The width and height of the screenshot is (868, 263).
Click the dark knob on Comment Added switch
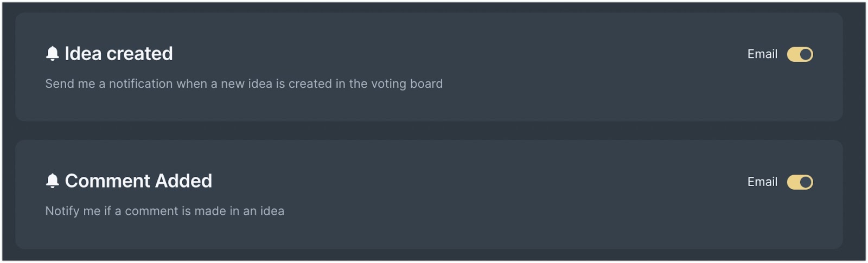click(x=806, y=182)
